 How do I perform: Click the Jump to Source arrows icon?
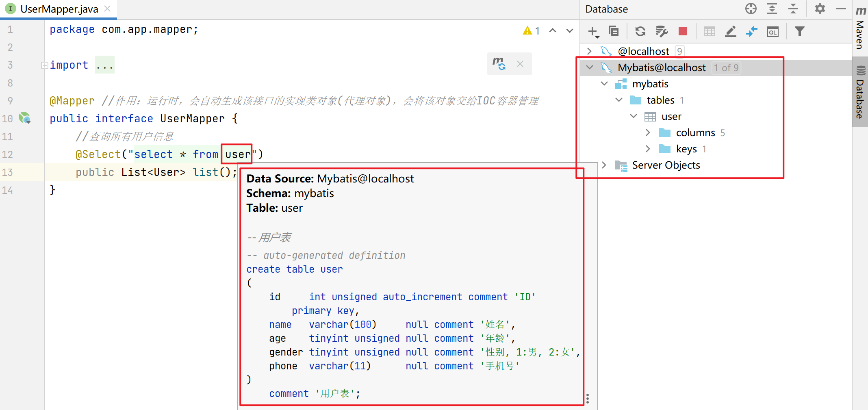click(x=752, y=31)
